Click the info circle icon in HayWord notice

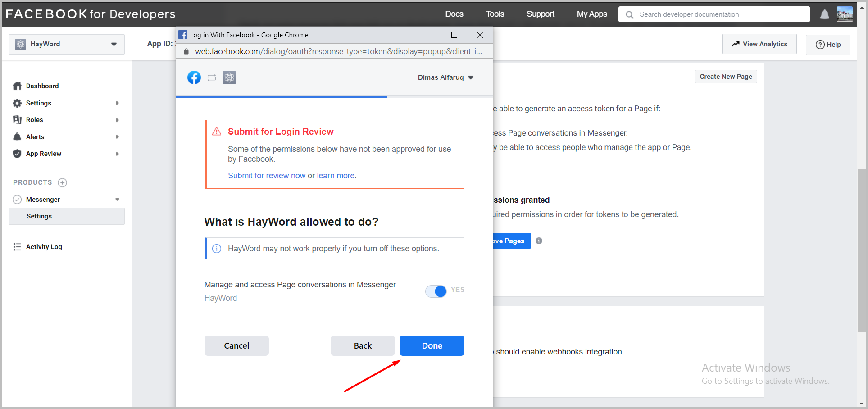pyautogui.click(x=217, y=249)
